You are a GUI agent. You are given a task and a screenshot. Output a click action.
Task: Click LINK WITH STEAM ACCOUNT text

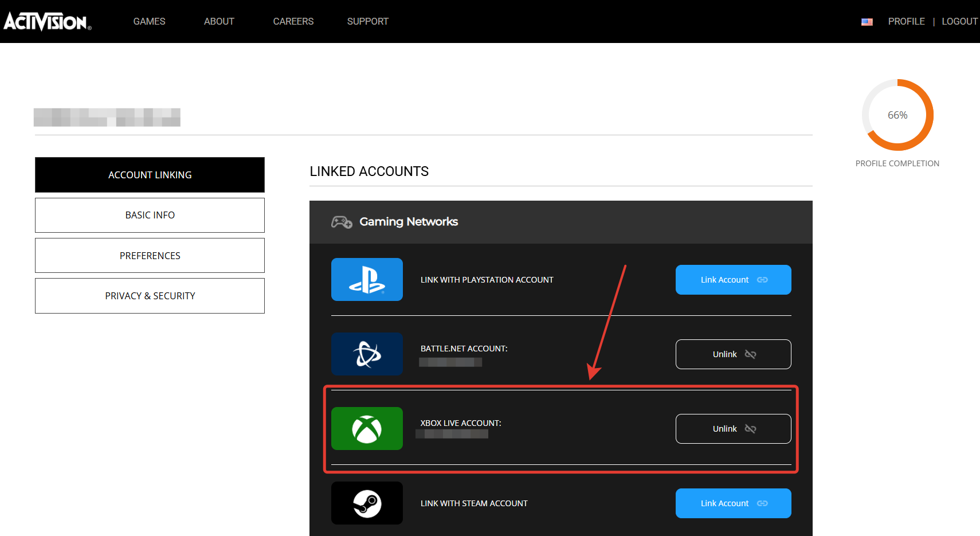(x=474, y=503)
